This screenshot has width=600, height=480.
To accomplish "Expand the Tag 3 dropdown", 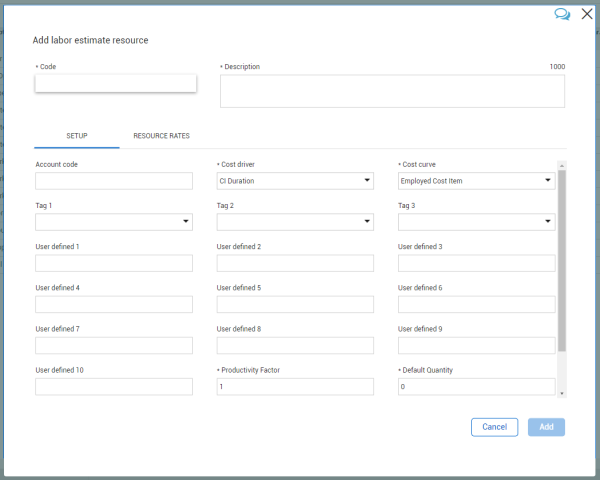I will click(476, 222).
